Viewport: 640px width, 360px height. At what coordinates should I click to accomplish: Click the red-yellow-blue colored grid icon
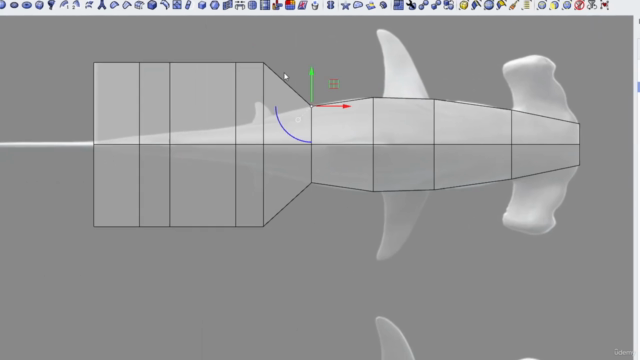(290, 5)
